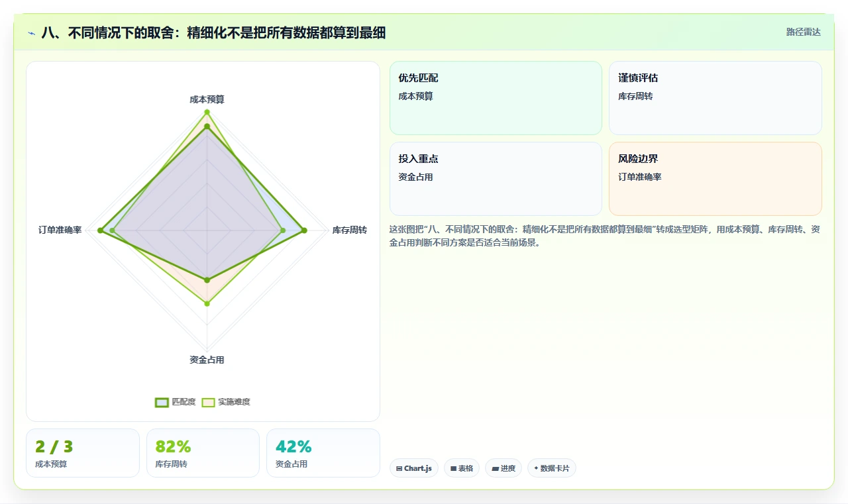Click the 实施难度 data point on 成本预算 axis
The image size is (848, 504).
[207, 112]
